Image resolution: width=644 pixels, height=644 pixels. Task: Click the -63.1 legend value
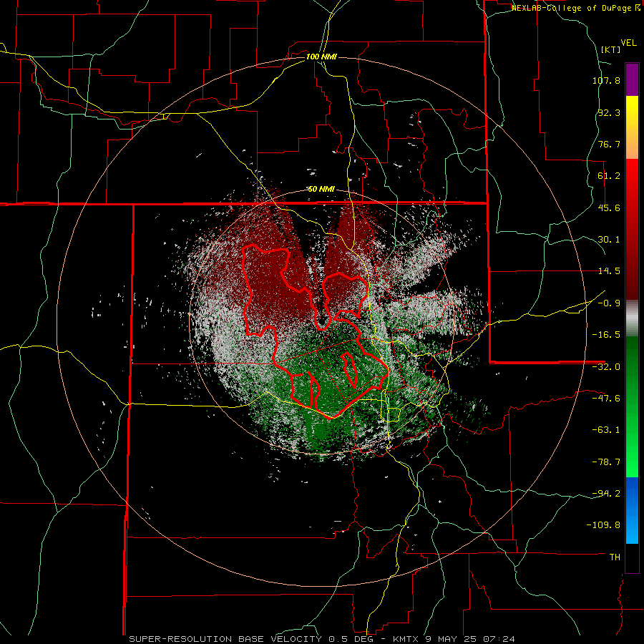point(606,430)
